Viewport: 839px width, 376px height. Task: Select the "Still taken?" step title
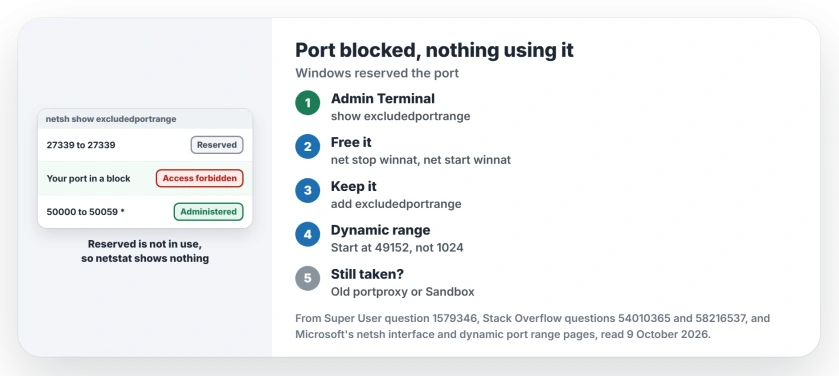367,274
